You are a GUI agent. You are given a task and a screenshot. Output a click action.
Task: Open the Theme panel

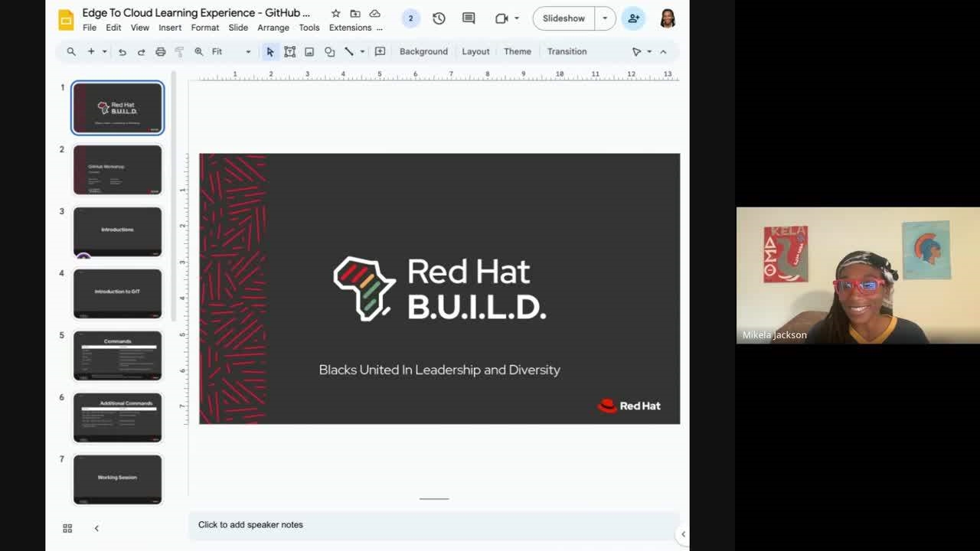click(518, 51)
